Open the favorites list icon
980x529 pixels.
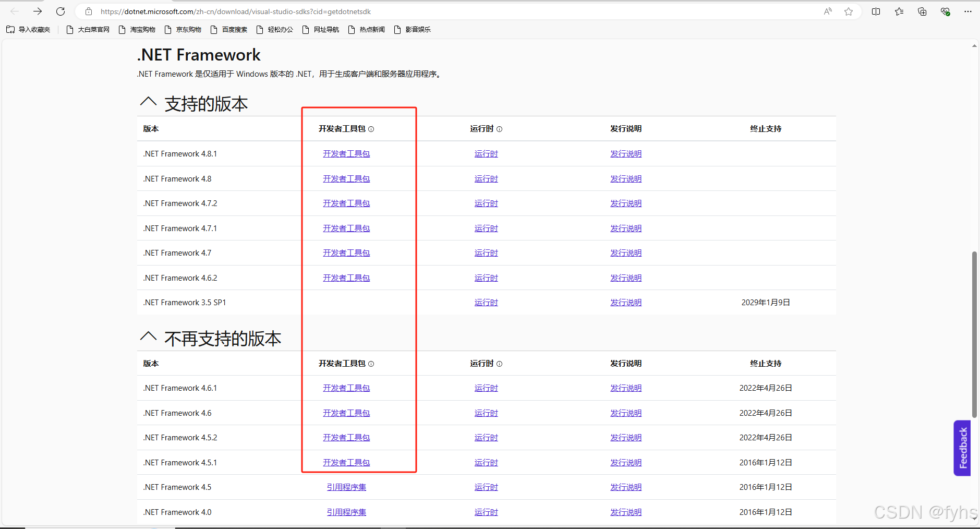[x=899, y=11]
